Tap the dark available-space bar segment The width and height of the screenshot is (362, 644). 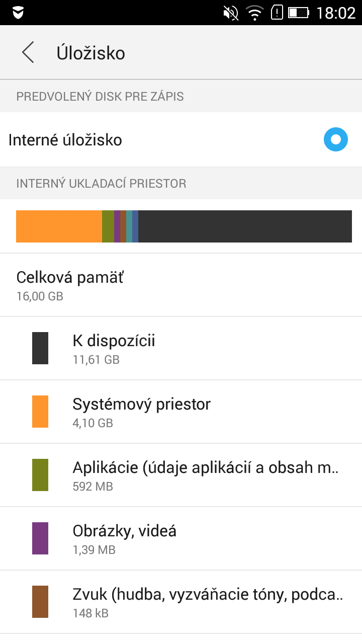(245, 226)
